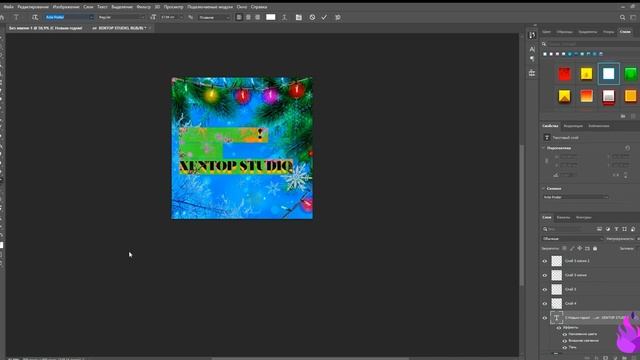Click the Warp Text icon

pyautogui.click(x=284, y=17)
